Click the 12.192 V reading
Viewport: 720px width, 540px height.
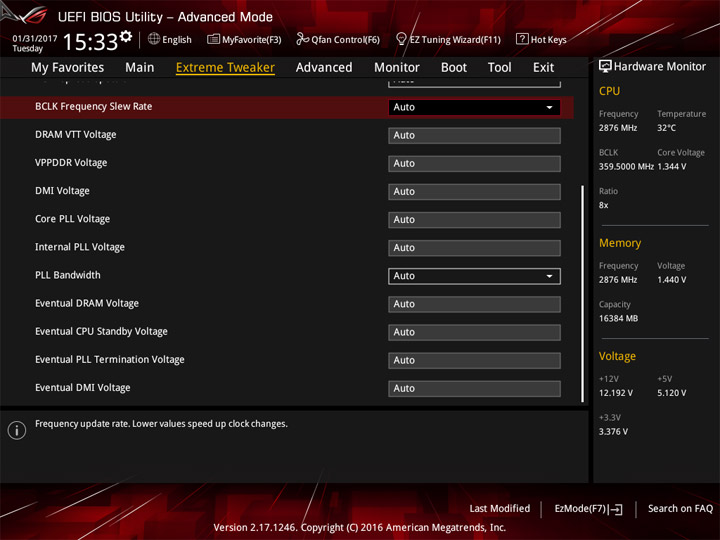pyautogui.click(x=616, y=393)
